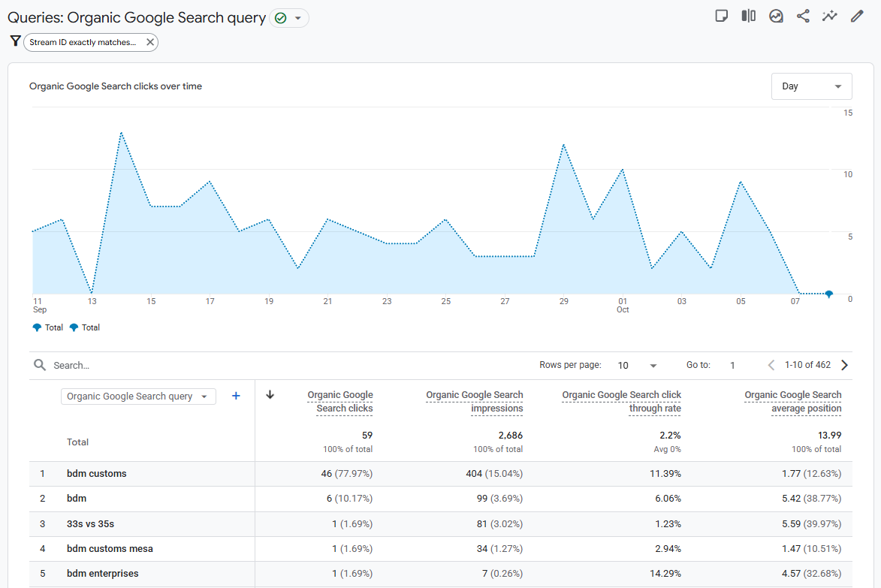Click the Stream ID exactly matches filter
This screenshot has height=588, width=881.
click(x=83, y=42)
